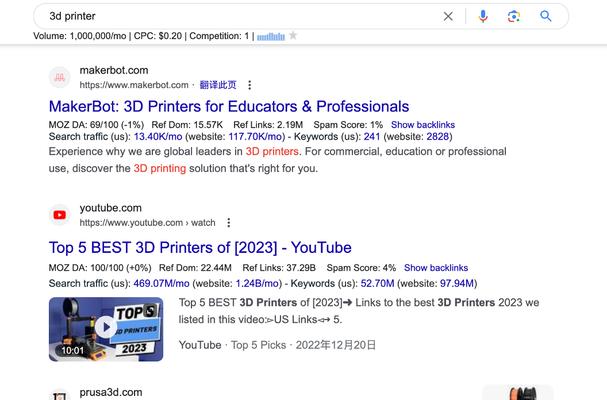Click MOZ DA: 69/100 metric text

click(x=96, y=125)
